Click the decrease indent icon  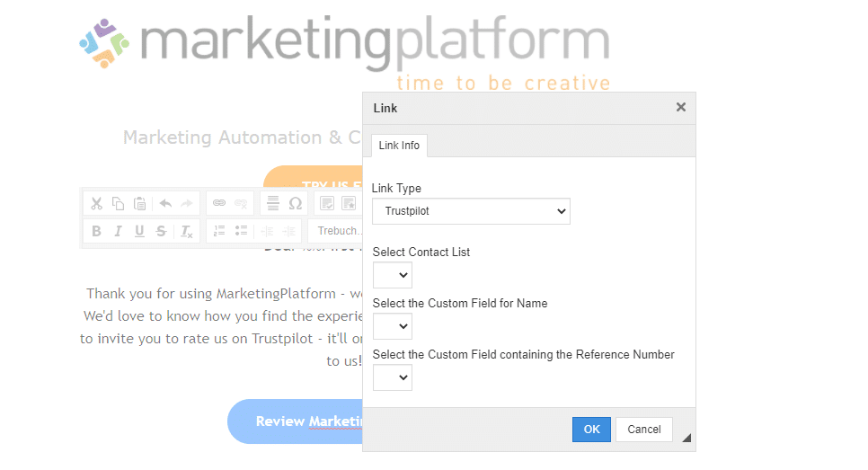tap(268, 231)
